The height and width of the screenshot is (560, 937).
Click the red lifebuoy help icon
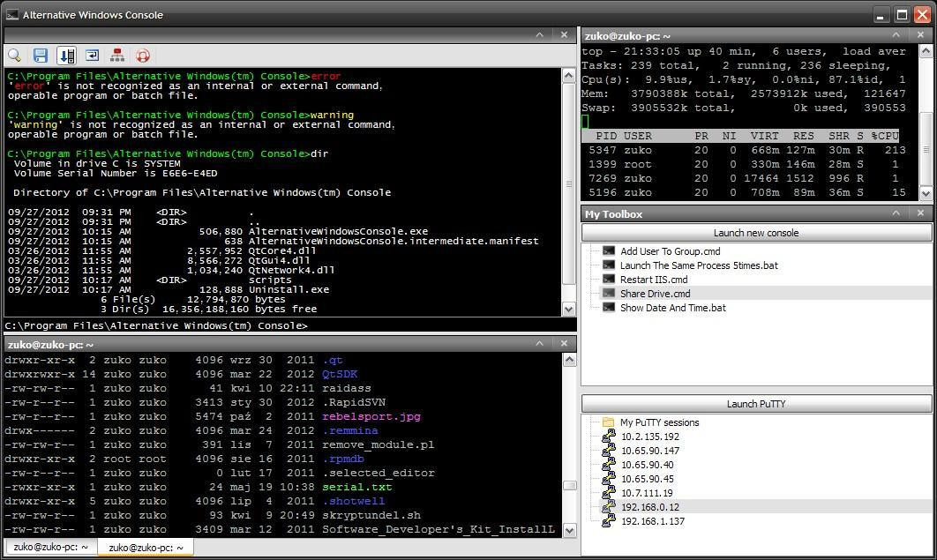143,56
